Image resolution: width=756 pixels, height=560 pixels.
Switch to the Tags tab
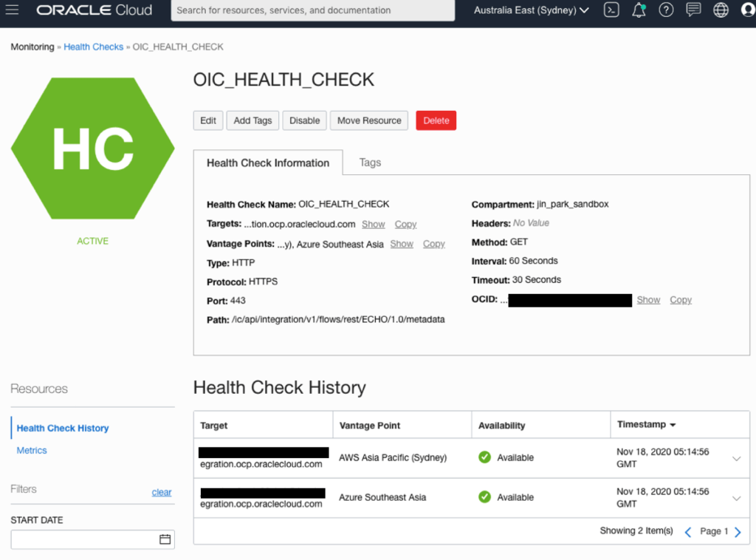[x=370, y=163]
